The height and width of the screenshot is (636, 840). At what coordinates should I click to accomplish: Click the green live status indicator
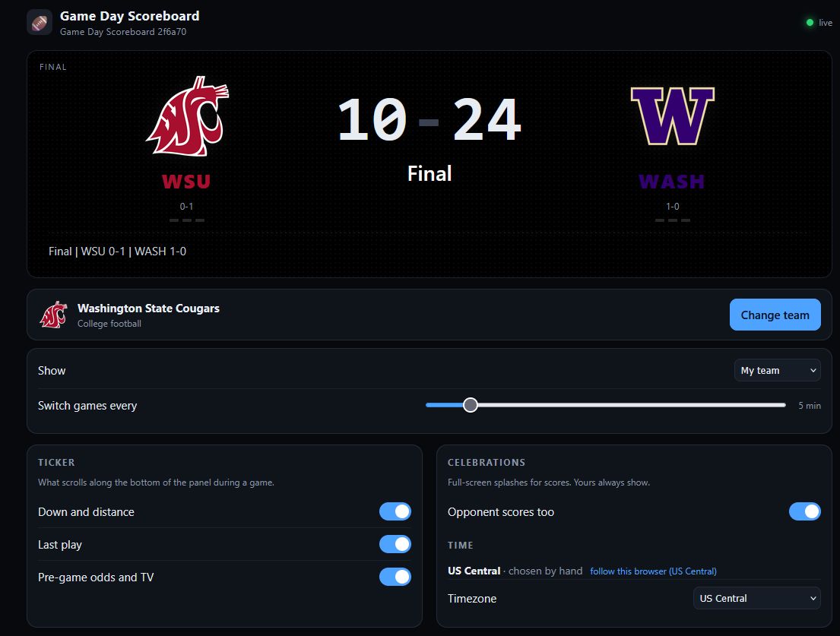810,23
